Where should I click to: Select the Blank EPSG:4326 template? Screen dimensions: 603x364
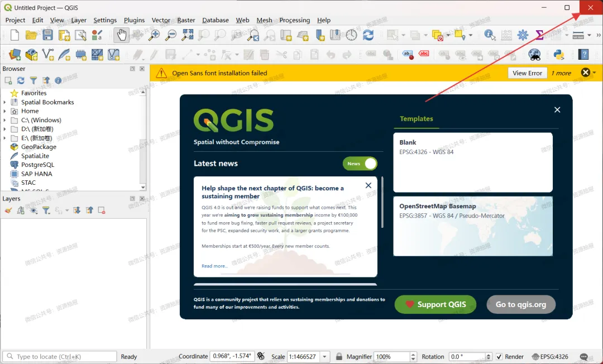coord(473,162)
